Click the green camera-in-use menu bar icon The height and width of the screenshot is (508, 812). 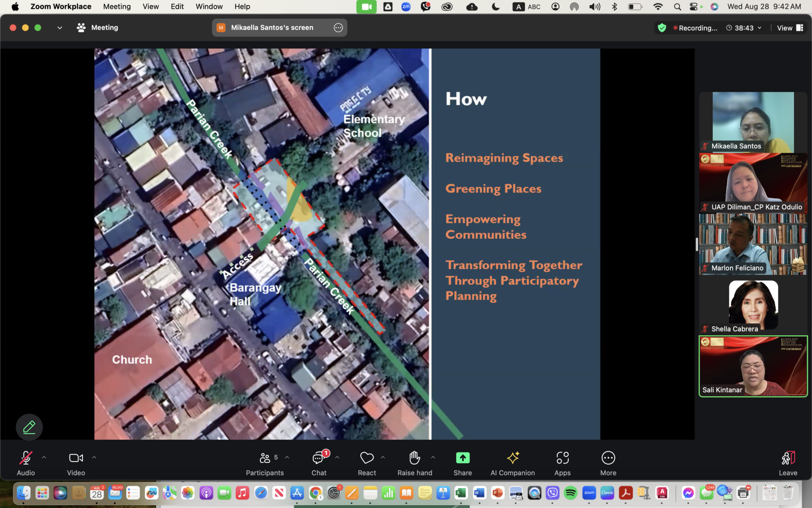(x=366, y=7)
